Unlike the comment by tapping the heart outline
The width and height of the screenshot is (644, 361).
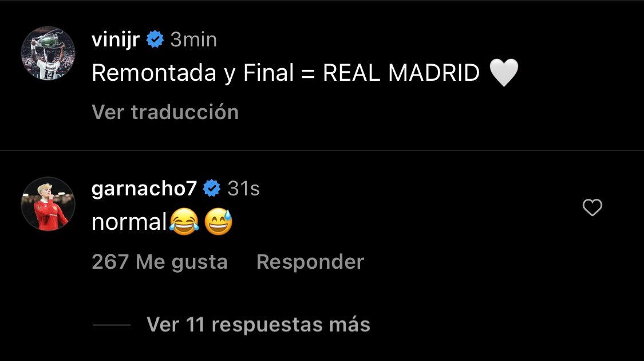tap(592, 209)
